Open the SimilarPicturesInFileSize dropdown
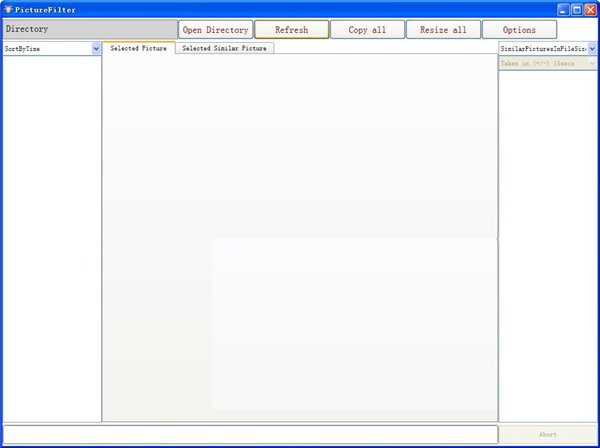600x448 pixels. pos(592,49)
